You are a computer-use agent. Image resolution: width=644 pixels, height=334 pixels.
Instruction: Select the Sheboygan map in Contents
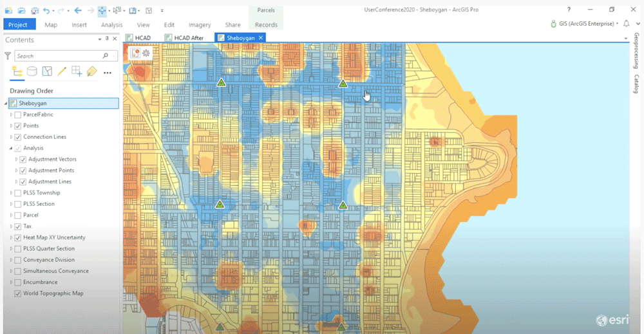coord(64,104)
